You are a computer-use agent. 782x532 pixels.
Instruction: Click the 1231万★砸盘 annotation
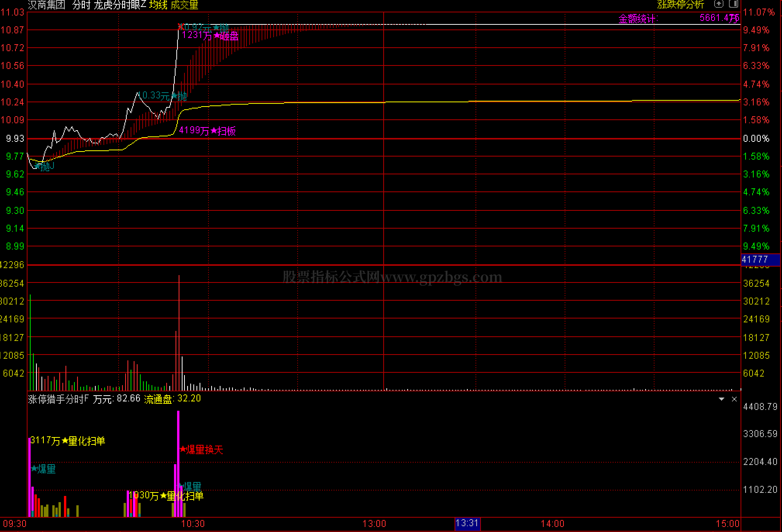[210, 36]
